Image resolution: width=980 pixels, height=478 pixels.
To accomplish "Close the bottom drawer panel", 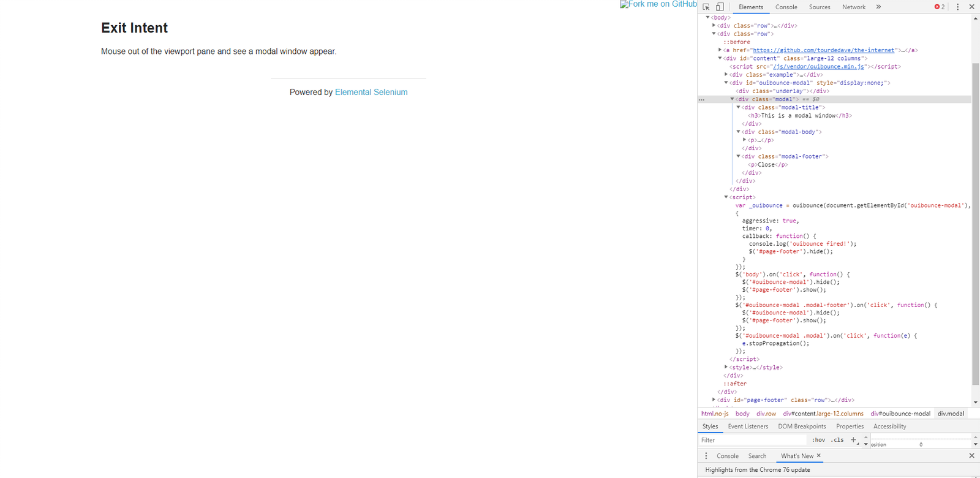I will coord(971,456).
